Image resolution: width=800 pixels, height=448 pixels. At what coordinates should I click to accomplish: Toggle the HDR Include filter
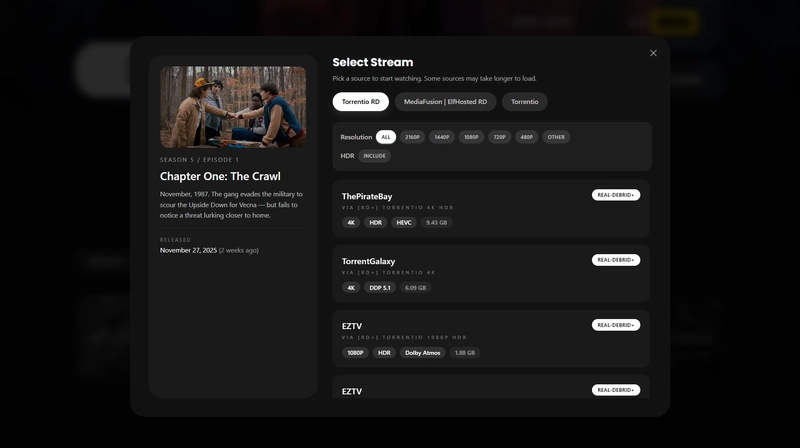click(375, 156)
